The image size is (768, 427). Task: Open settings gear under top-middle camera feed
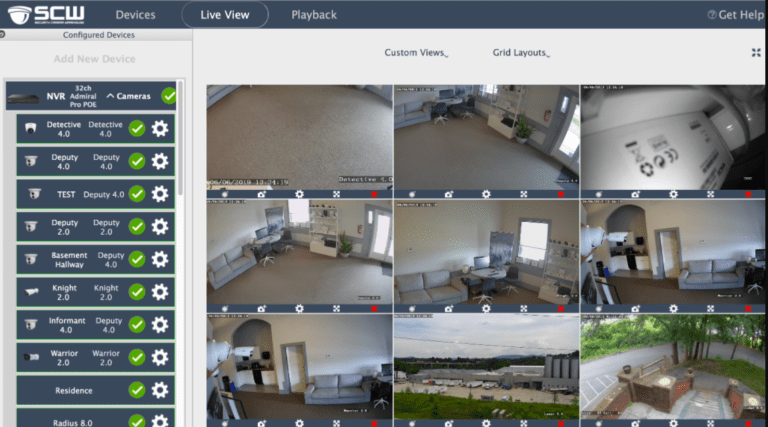485,194
